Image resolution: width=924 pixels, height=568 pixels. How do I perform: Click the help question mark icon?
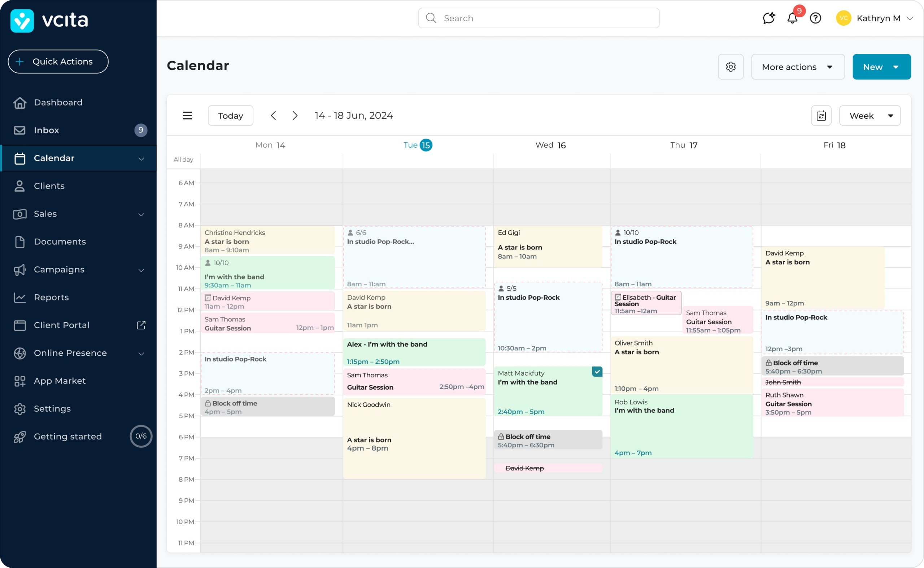pyautogui.click(x=815, y=18)
